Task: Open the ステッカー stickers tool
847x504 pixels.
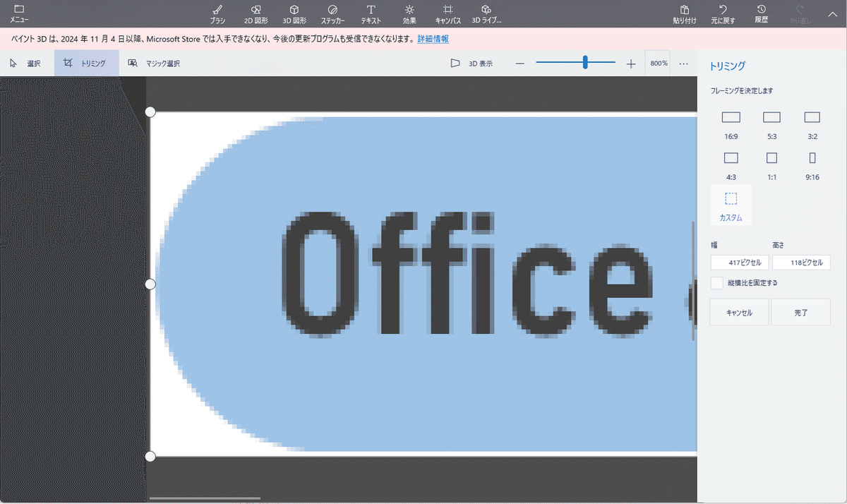Action: coord(332,13)
